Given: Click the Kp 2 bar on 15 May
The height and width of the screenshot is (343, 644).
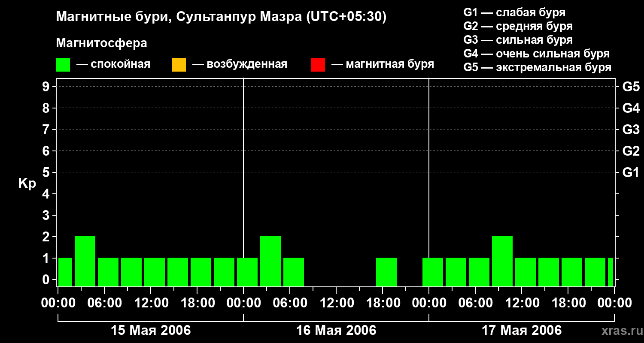Looking at the screenshot, I should (x=85, y=261).
